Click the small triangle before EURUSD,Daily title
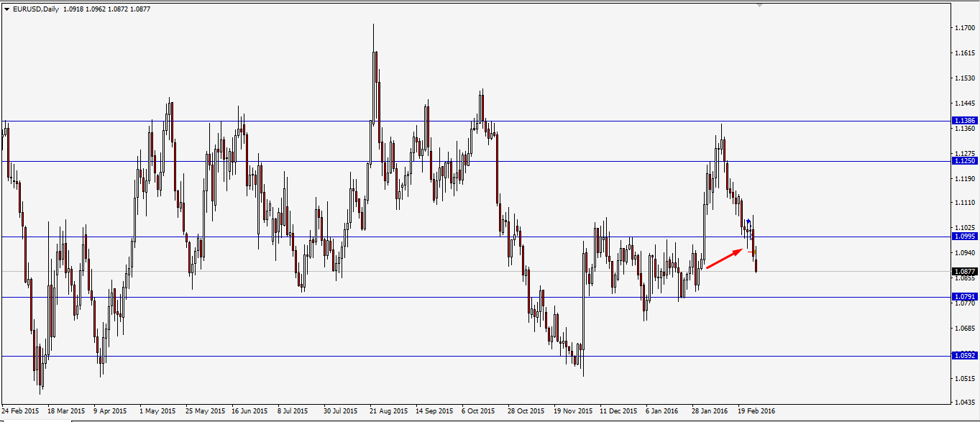This screenshot has width=980, height=422. point(6,9)
